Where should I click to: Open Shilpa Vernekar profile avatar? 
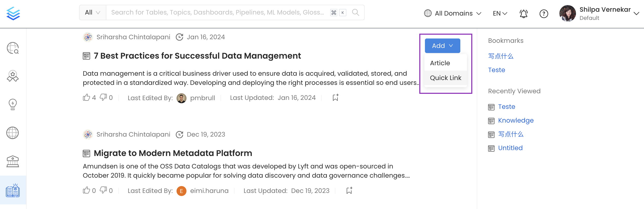click(x=567, y=13)
